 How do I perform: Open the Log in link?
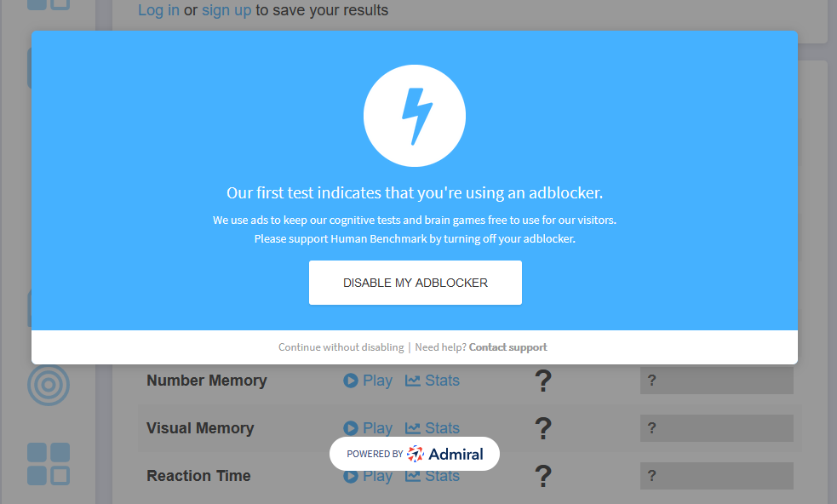(x=158, y=10)
